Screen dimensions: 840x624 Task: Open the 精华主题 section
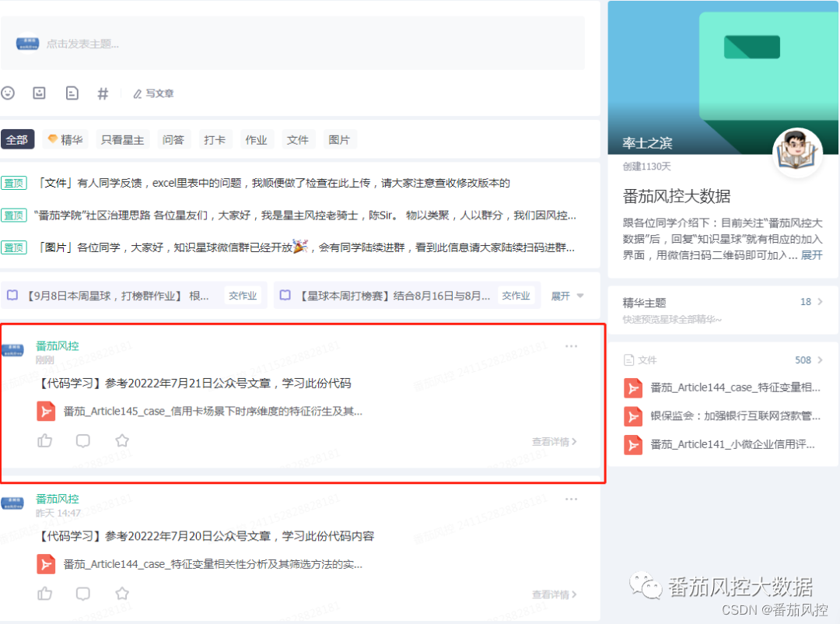point(723,310)
